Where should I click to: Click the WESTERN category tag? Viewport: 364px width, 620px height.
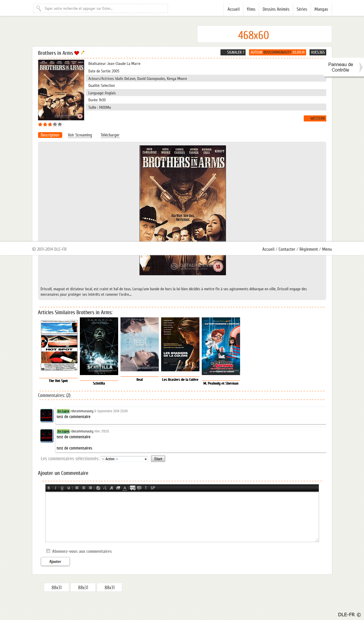(x=315, y=118)
